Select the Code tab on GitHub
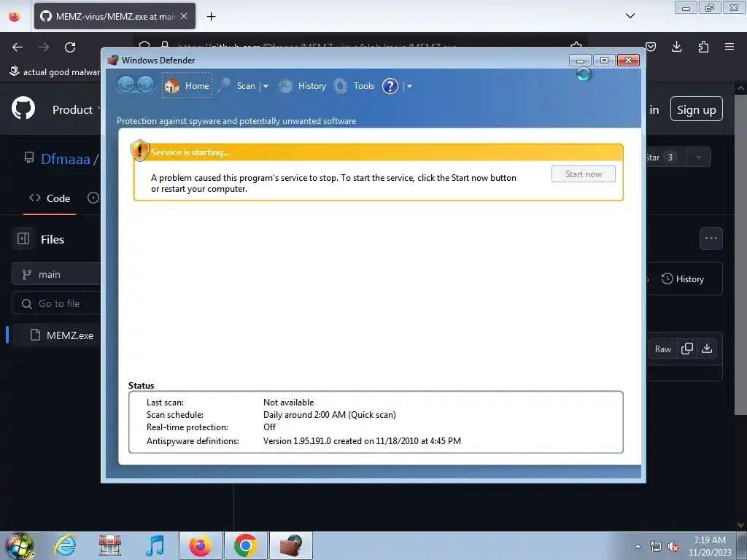Image resolution: width=747 pixels, height=560 pixels. [50, 198]
